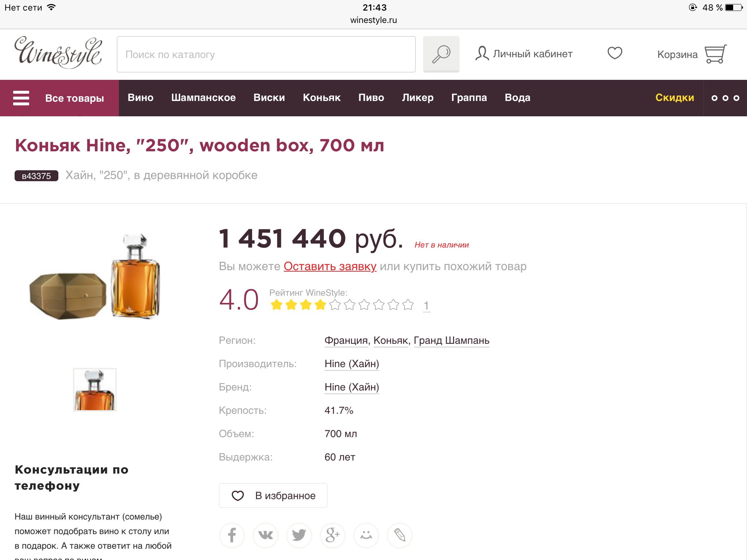Rate the product with the tenth star
This screenshot has height=560, width=747.
[408, 304]
